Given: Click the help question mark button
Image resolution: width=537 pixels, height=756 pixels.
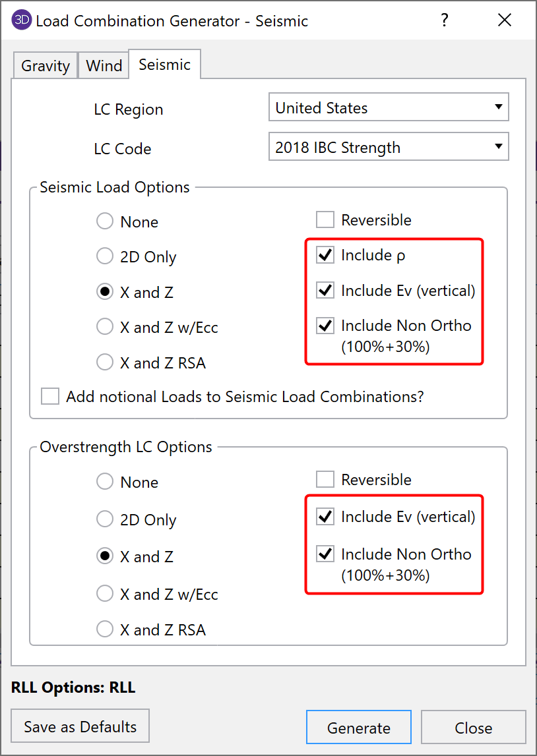Looking at the screenshot, I should (445, 20).
